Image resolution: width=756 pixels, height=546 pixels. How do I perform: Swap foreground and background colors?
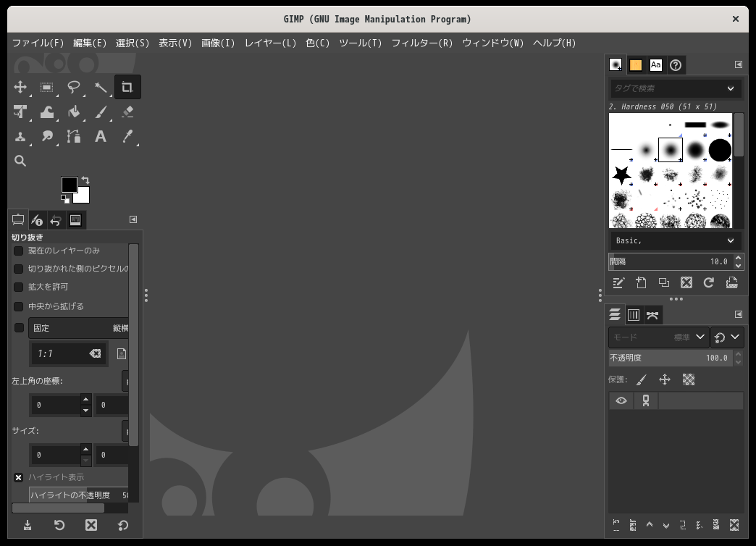[x=85, y=180]
